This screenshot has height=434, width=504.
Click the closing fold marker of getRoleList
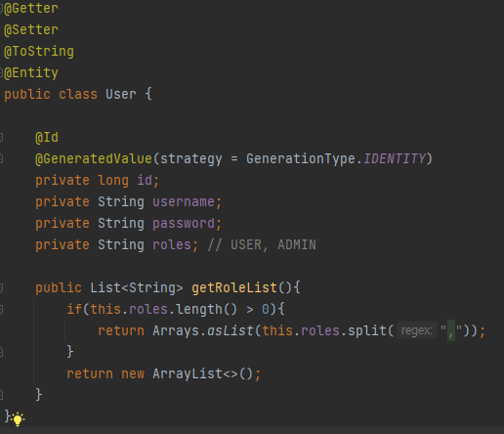coord(1,395)
